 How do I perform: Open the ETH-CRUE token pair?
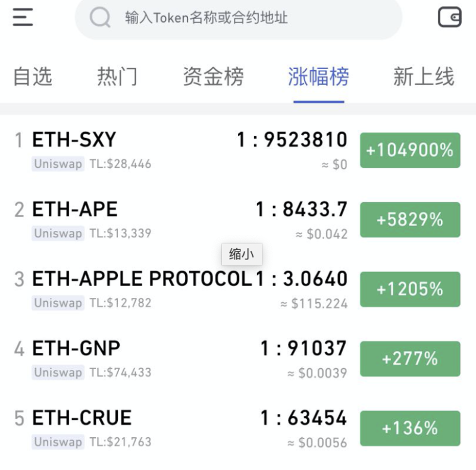[81, 417]
